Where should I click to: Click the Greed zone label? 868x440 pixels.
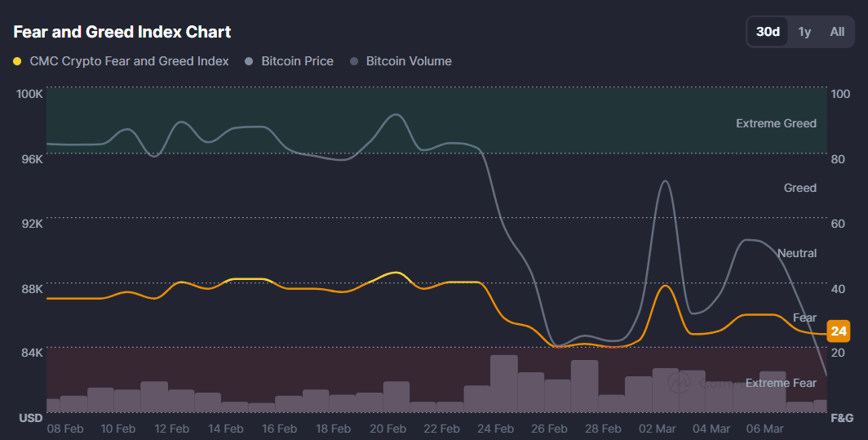[799, 188]
